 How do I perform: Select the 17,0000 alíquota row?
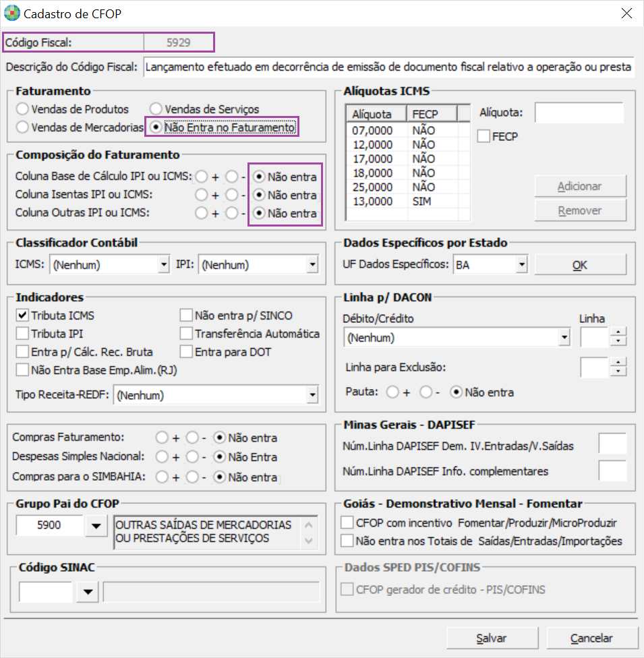click(407, 159)
